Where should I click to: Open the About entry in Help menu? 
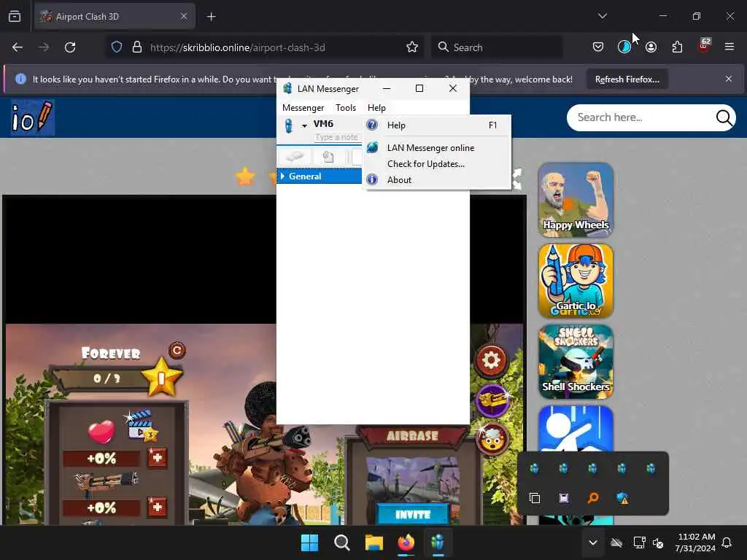point(437,180)
